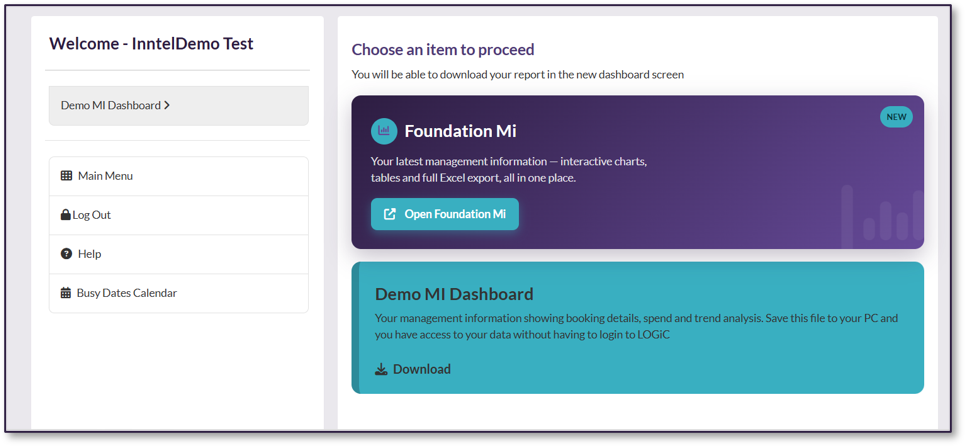
Task: Click the Foundation Mi card title
Action: click(x=460, y=131)
